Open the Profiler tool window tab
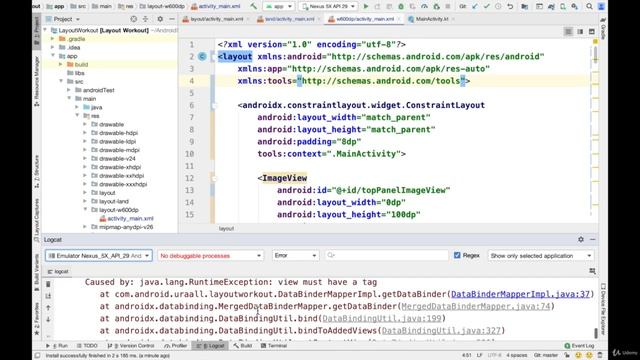This screenshot has height=360, width=640. 175,346
